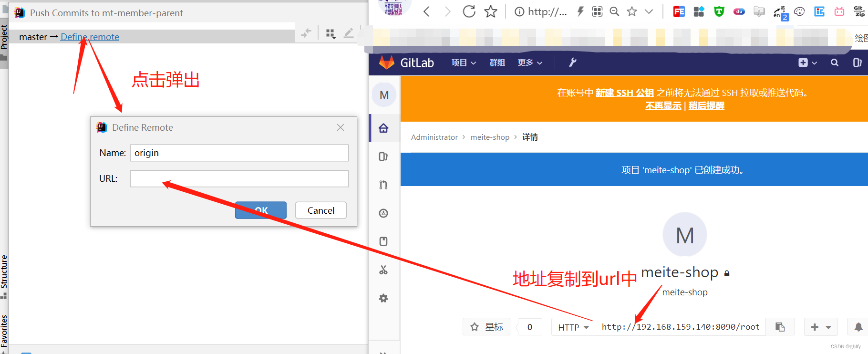Expand the plus dropdown near clone URL
Image resolution: width=868 pixels, height=354 pixels.
tap(821, 327)
